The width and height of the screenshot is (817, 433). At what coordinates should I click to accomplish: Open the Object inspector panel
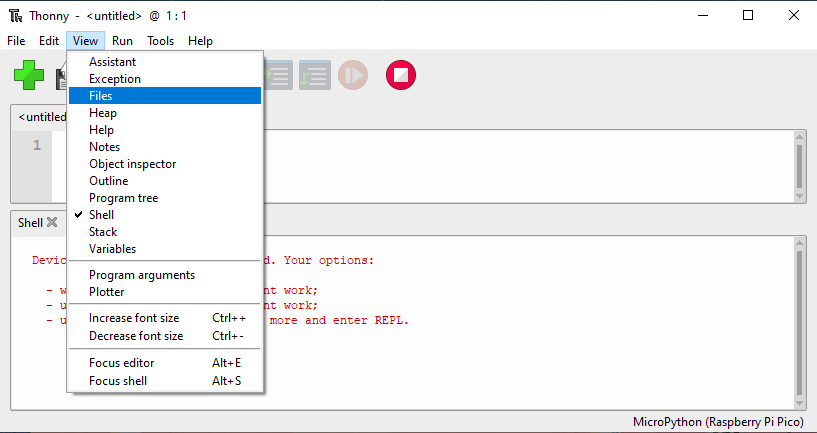[x=132, y=164]
